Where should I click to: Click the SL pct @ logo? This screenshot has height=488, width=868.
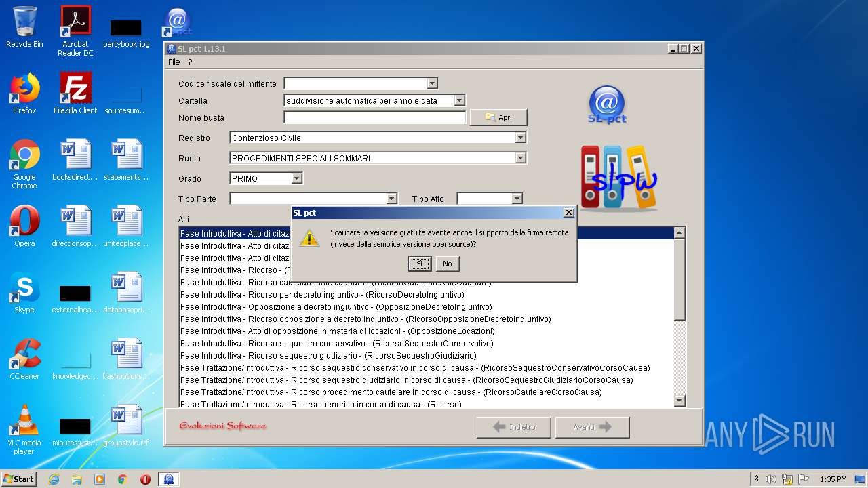pos(607,105)
